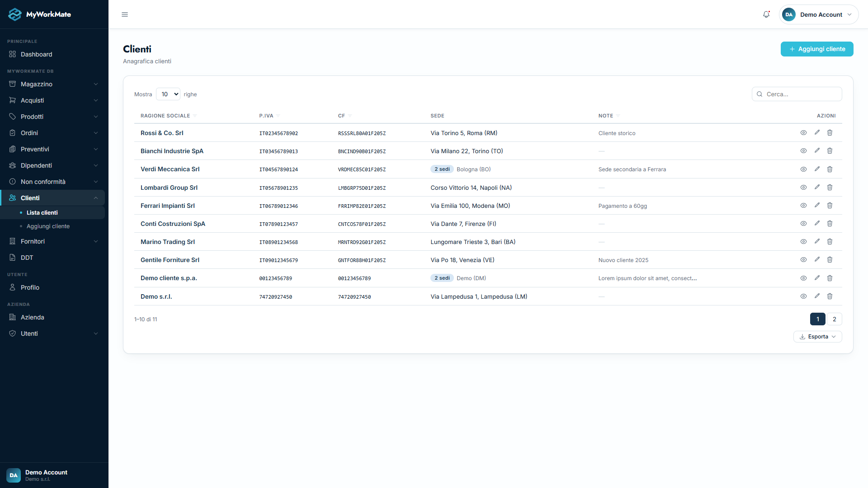The image size is (868, 488).
Task: Sort by Ragione Sociale column header
Action: [168, 116]
